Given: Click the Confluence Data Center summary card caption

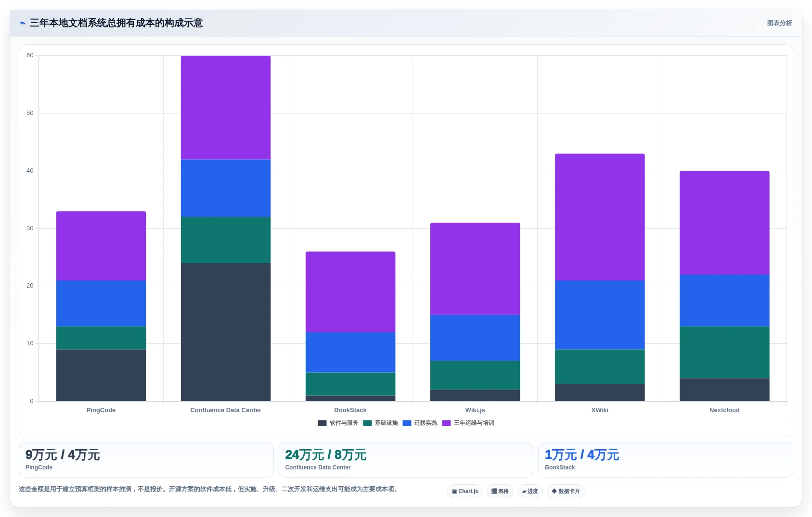Looking at the screenshot, I should coord(318,467).
